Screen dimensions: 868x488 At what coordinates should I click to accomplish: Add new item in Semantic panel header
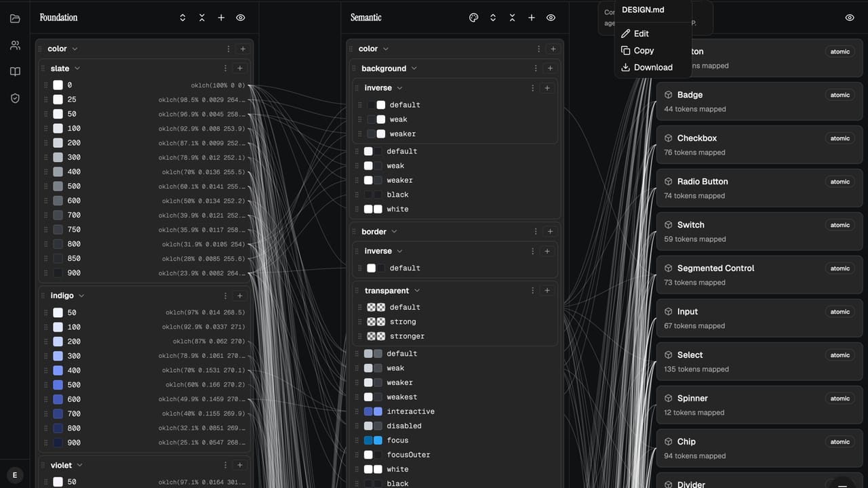click(x=532, y=18)
